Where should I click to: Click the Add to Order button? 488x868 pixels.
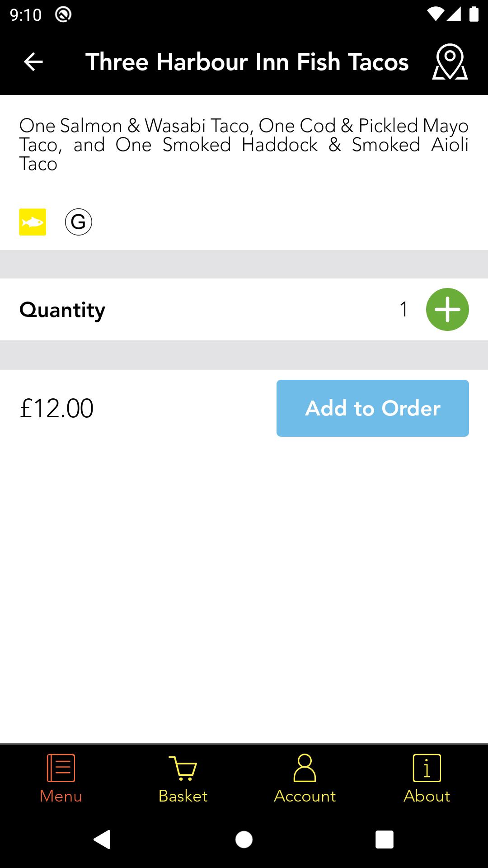(x=373, y=408)
